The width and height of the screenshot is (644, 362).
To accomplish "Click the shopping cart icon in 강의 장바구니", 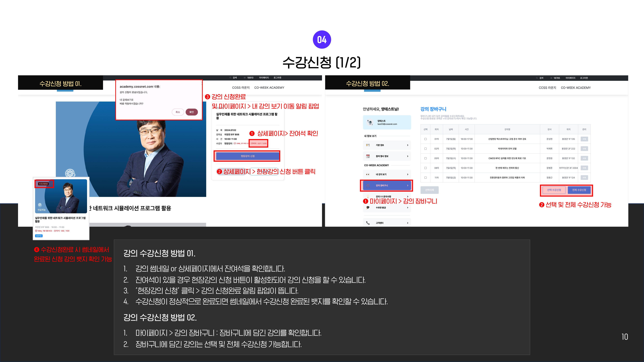I will point(368,186).
